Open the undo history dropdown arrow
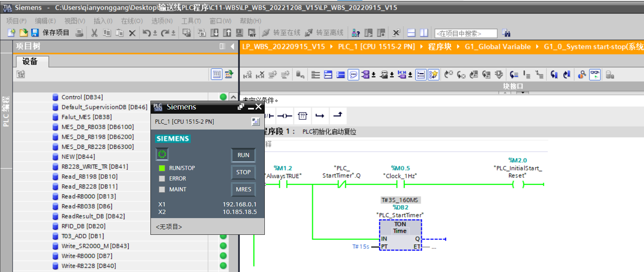Image resolution: width=644 pixels, height=272 pixels. tap(155, 33)
